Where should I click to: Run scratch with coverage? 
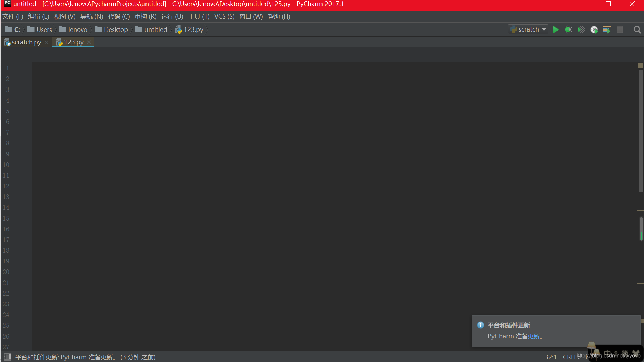[x=581, y=29]
